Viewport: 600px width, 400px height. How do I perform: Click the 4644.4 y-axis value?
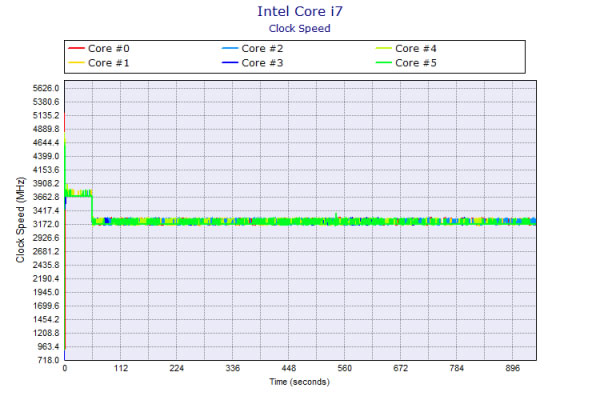click(46, 142)
